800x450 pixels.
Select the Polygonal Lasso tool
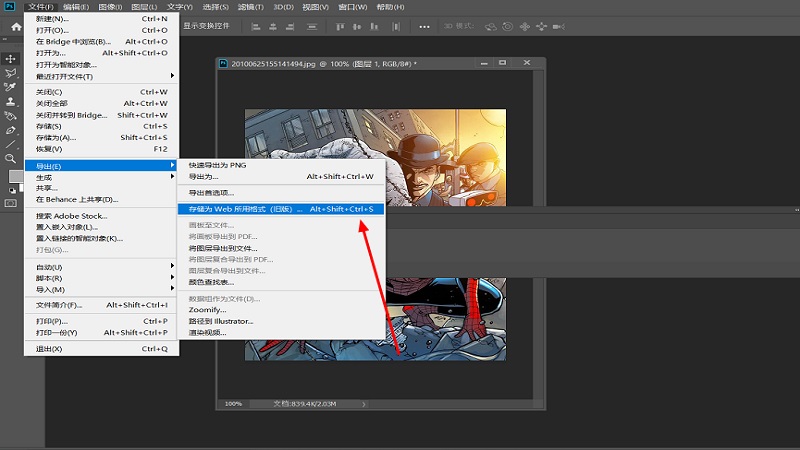tap(10, 73)
